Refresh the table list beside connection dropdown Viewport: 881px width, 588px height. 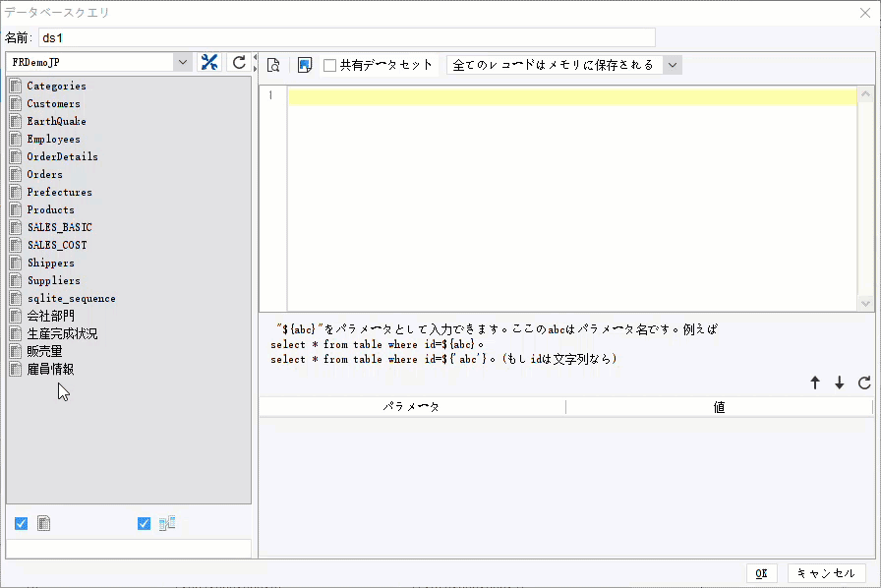point(239,62)
